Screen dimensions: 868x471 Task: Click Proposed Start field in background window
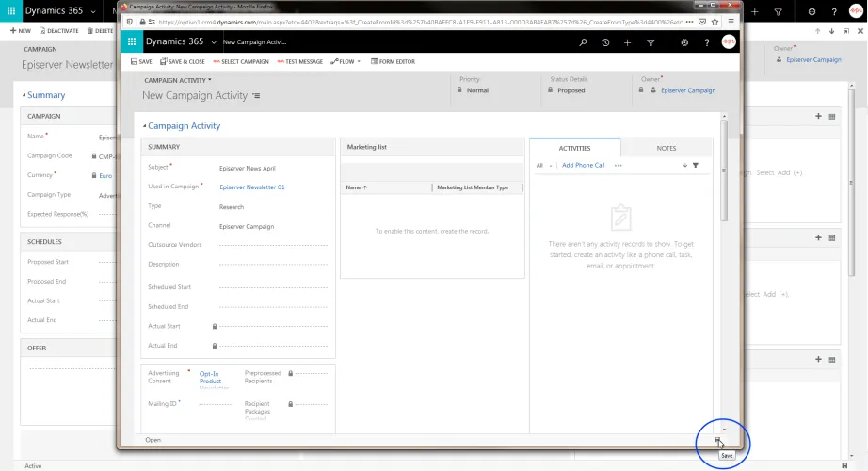tap(107, 262)
